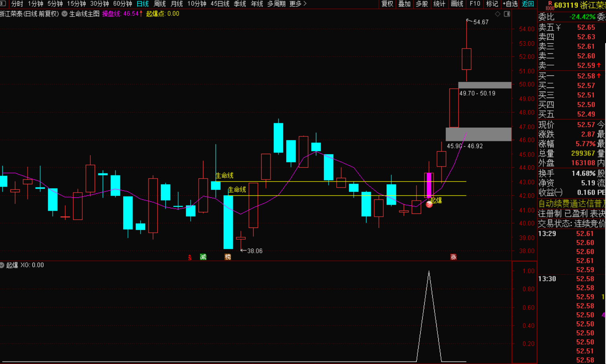Open the 起爆 sub-indicator dropdown
The image size is (606, 364).
coord(2,265)
